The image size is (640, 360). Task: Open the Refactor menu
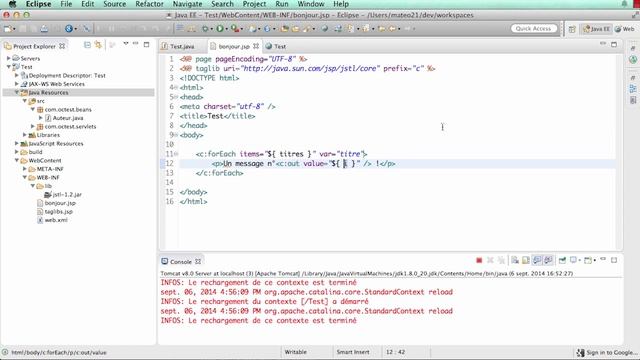coord(149,4)
